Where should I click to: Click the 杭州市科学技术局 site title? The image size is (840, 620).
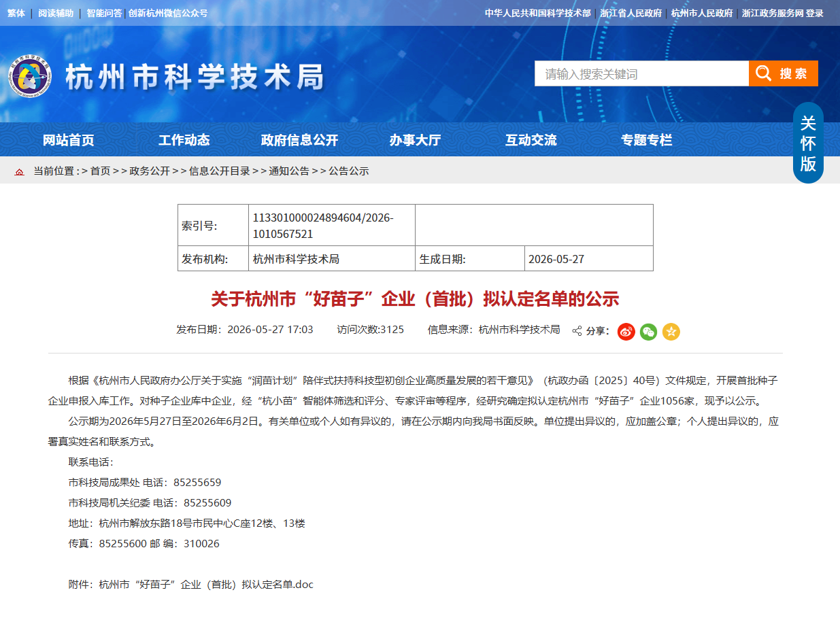[195, 77]
